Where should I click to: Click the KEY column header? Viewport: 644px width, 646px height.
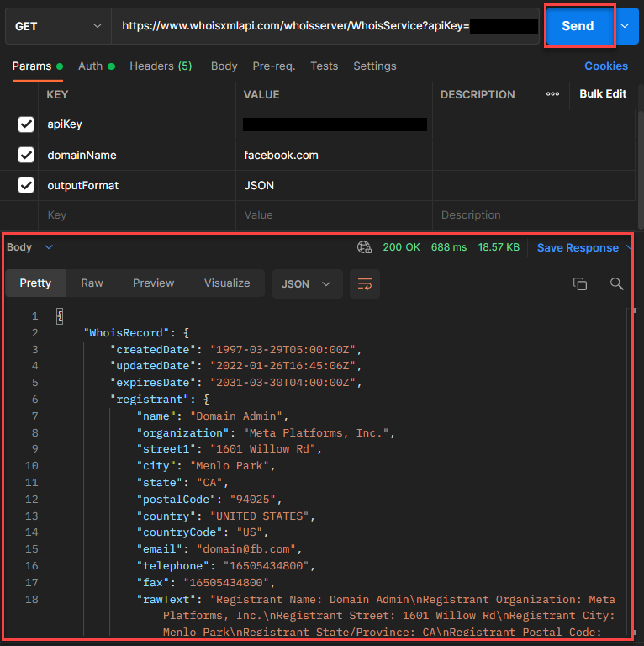tap(57, 95)
